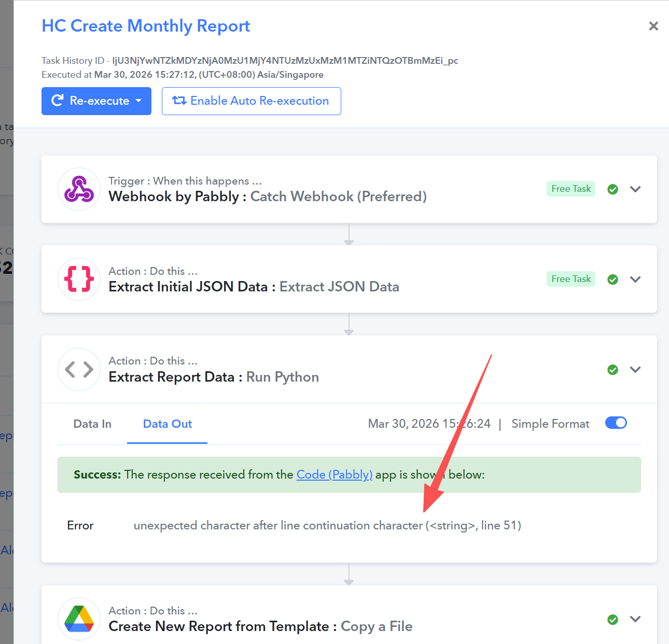Expand the Webhook by Pabbly trigger step
Viewport: 669px width, 644px height.
pyautogui.click(x=635, y=189)
